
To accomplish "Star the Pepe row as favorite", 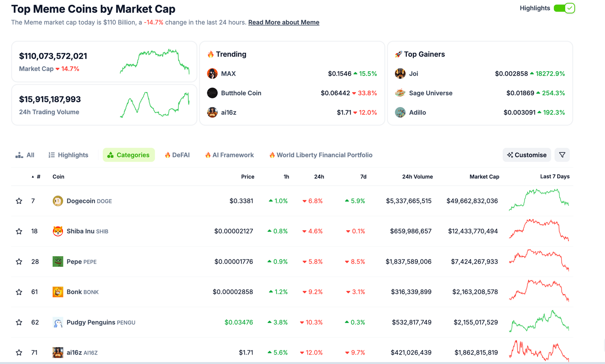I will point(19,262).
